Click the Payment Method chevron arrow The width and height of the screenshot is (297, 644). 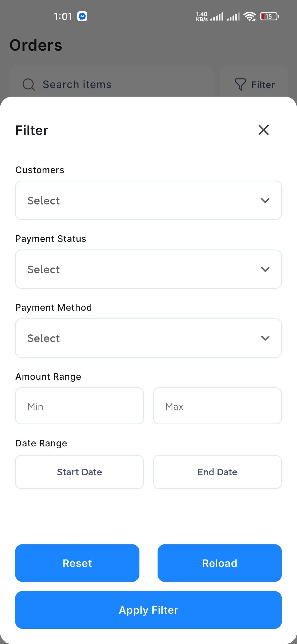pos(265,338)
